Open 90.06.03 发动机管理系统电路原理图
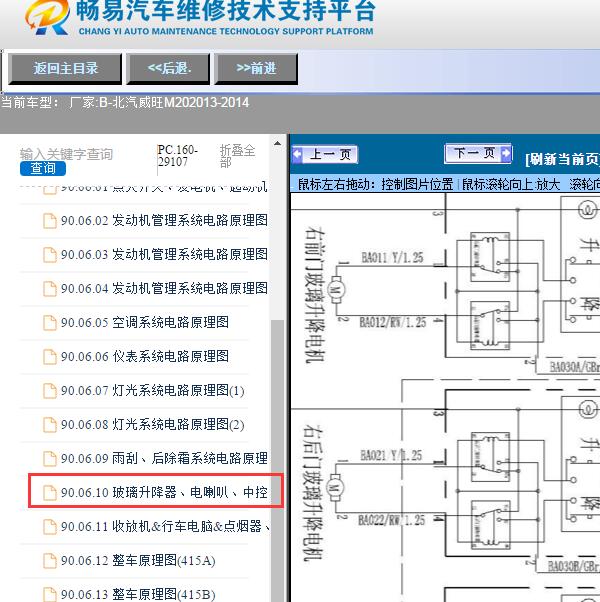The image size is (600, 602). pyautogui.click(x=164, y=254)
